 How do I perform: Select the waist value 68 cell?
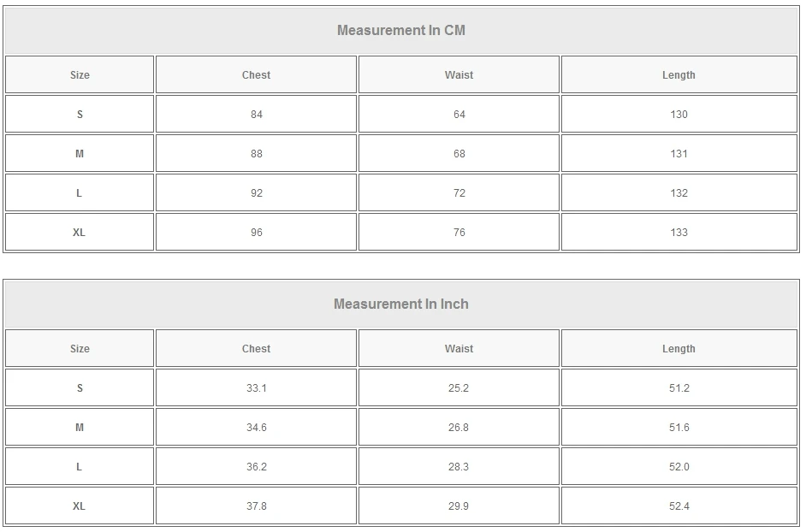(459, 154)
